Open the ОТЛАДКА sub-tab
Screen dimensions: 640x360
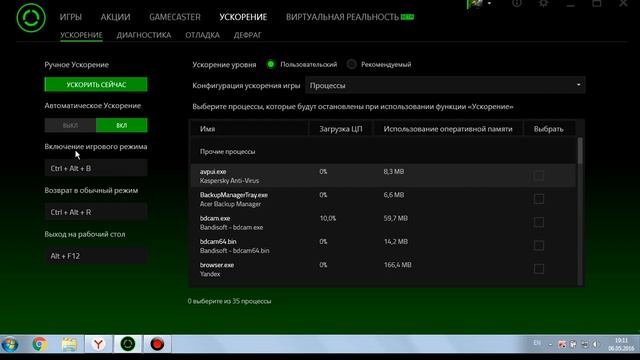pos(202,35)
